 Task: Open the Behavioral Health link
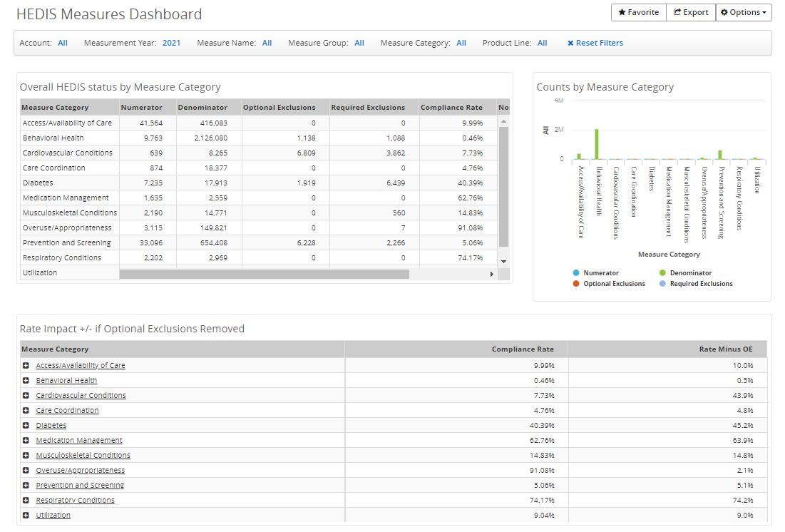tap(66, 381)
